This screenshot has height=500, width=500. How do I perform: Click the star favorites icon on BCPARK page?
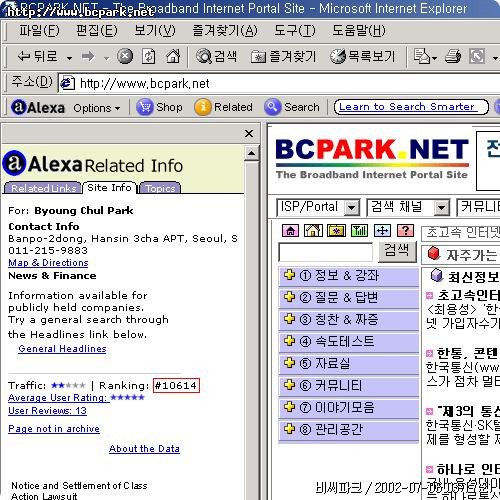[x=336, y=230]
